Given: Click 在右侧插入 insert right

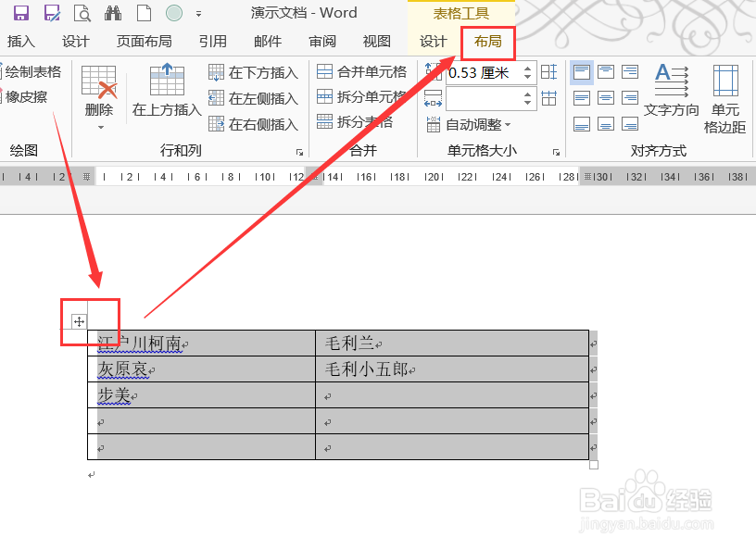Looking at the screenshot, I should point(254,124).
